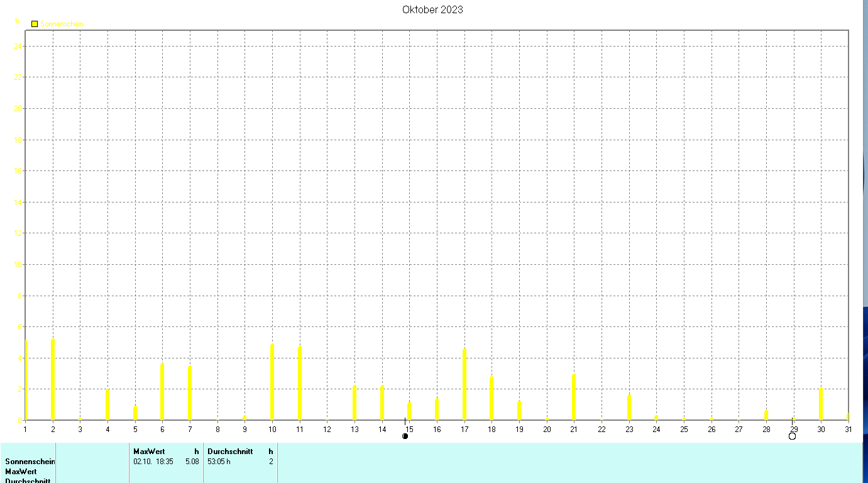Select the max value cell 5.08
Viewport: 868px width, 483px height.
192,462
